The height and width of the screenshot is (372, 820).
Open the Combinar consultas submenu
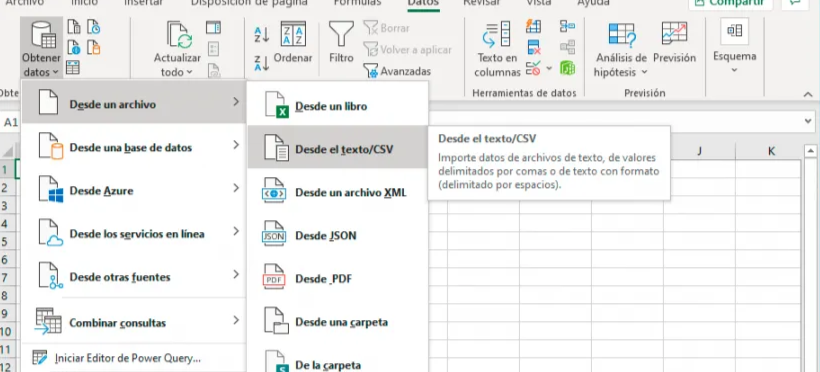(x=134, y=322)
